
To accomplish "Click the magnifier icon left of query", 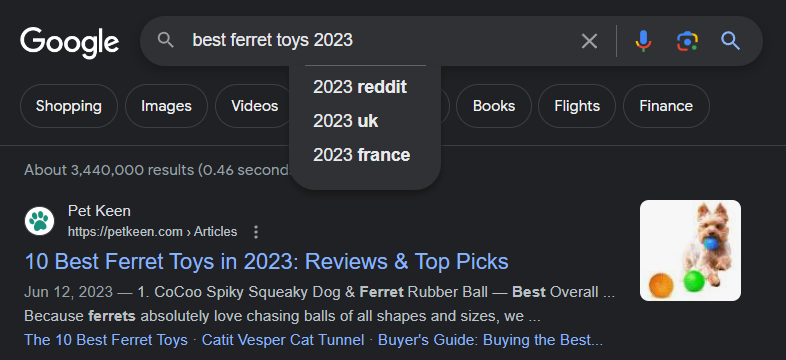I will (x=165, y=40).
